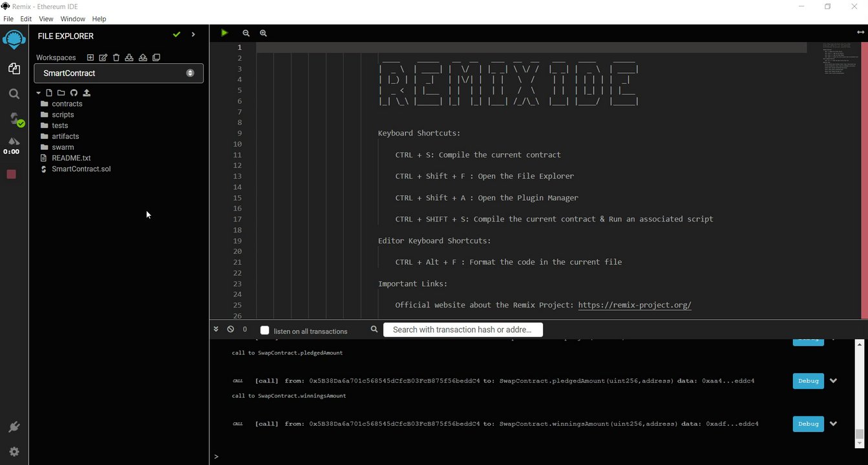868x465 pixels.
Task: Load a local file with upload icon
Action: (87, 93)
